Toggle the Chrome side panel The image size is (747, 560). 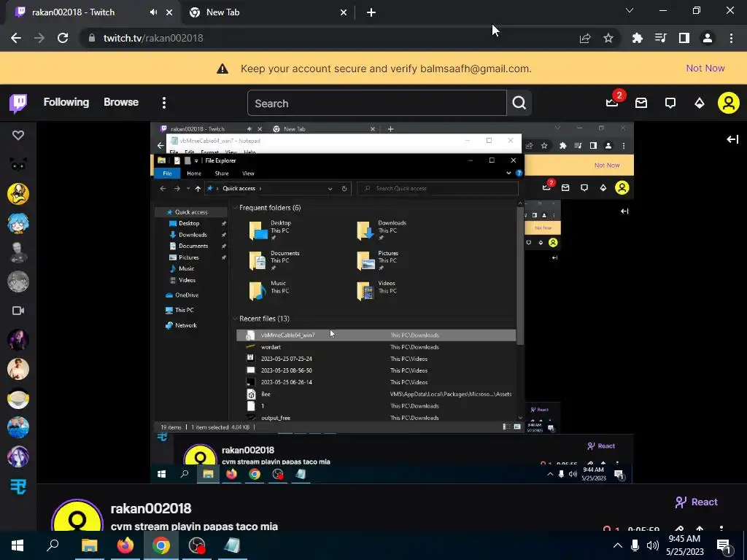(x=684, y=38)
